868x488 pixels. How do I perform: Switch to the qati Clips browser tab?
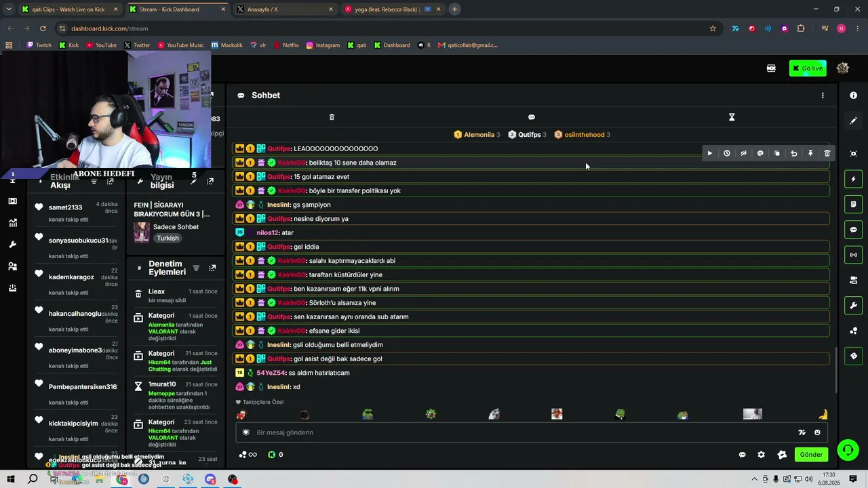tap(70, 9)
